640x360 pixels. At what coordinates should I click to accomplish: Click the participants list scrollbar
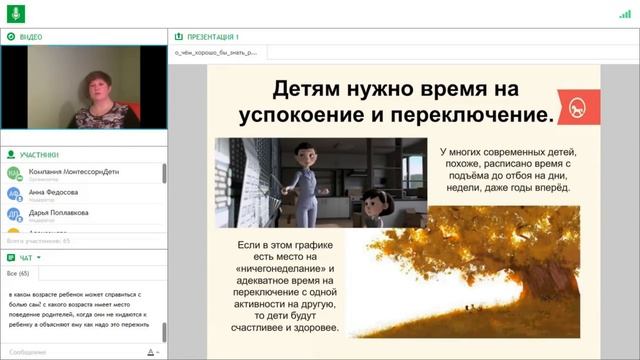pyautogui.click(x=164, y=173)
